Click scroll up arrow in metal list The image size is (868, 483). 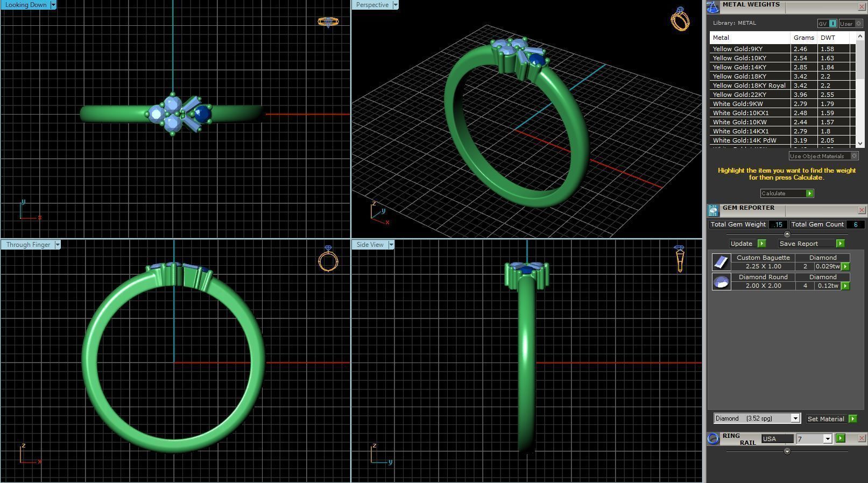860,36
